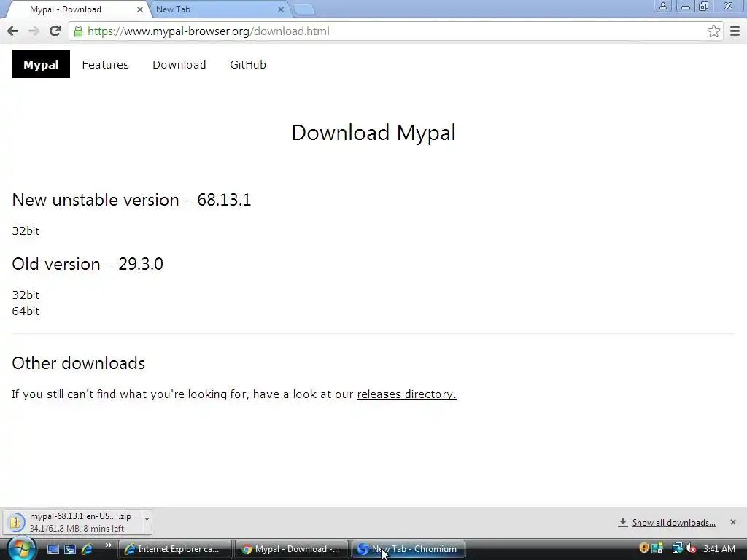Reload the Mypal download page
Viewport: 747px width, 560px height.
click(55, 31)
